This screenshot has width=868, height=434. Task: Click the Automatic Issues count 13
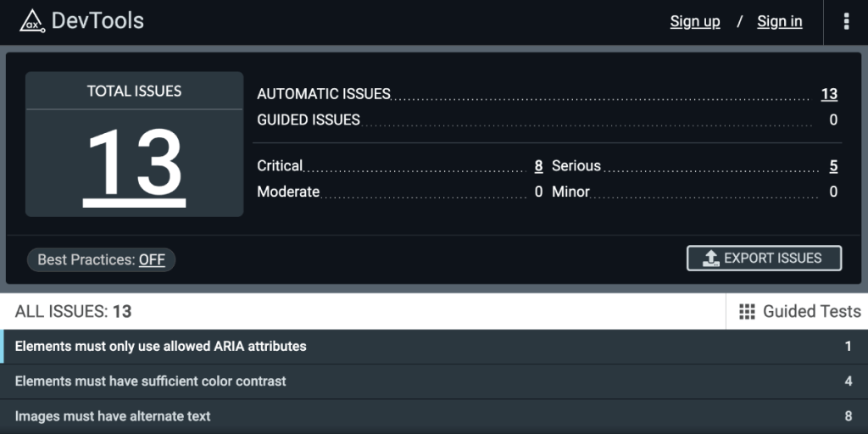pyautogui.click(x=829, y=94)
